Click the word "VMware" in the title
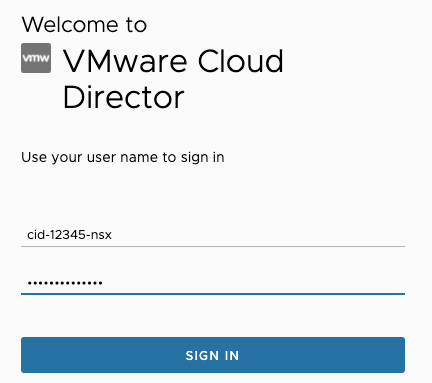This screenshot has width=432, height=383. coord(125,61)
